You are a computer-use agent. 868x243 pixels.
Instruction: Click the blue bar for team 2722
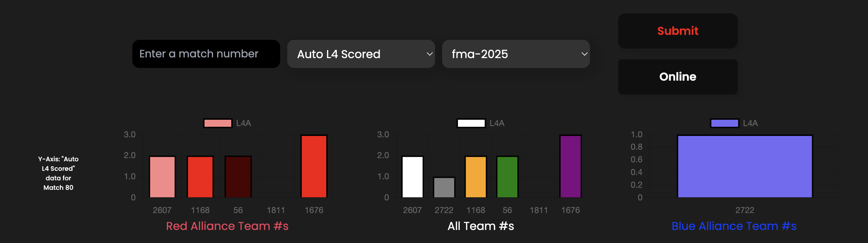(745, 166)
